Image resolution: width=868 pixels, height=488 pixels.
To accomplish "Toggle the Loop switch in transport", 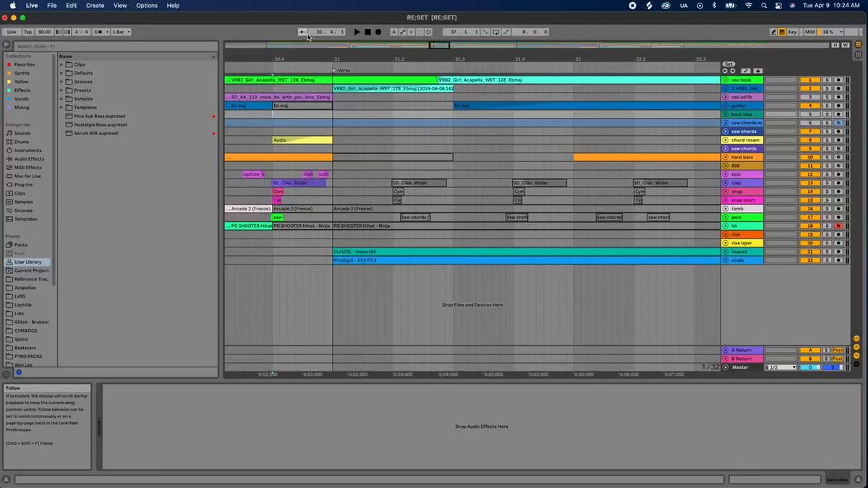I will click(x=495, y=32).
